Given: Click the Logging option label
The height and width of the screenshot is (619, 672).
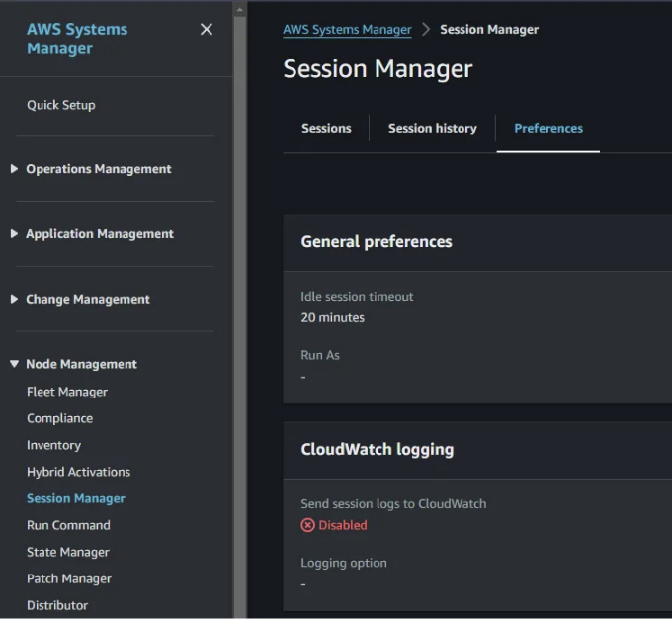Looking at the screenshot, I should 344,563.
